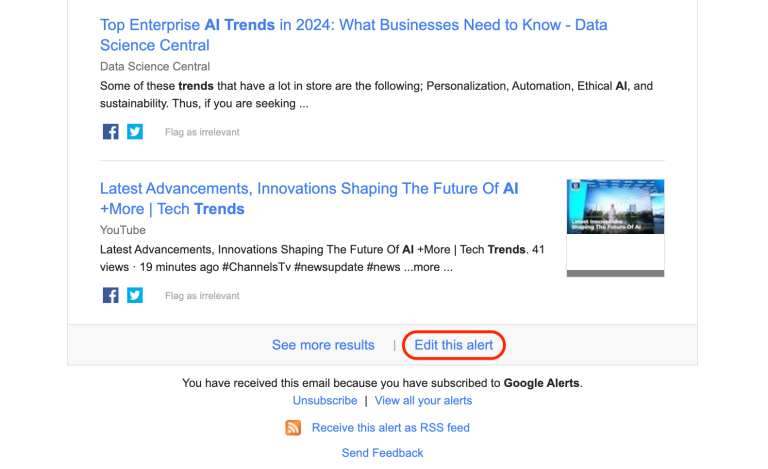Click the orange RSS feed icon
Screen dimensions: 768x469
pyautogui.click(x=293, y=427)
